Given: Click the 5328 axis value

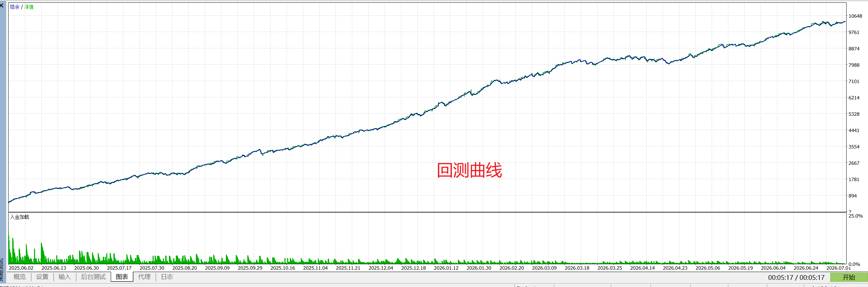Looking at the screenshot, I should coord(854,114).
